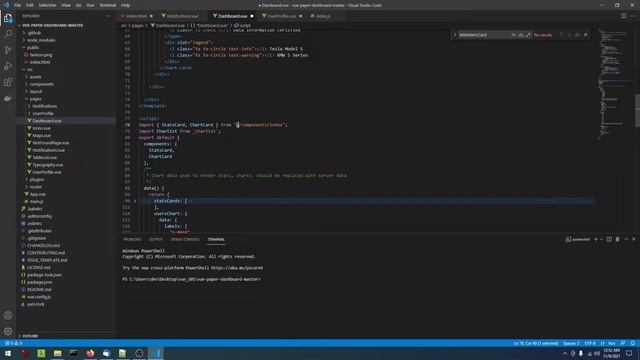Toggle match whole word in find widget
640x360 pixels.
tap(521, 35)
